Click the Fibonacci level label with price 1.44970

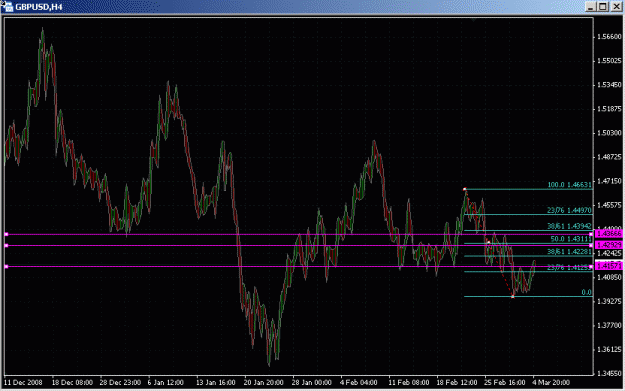point(570,210)
